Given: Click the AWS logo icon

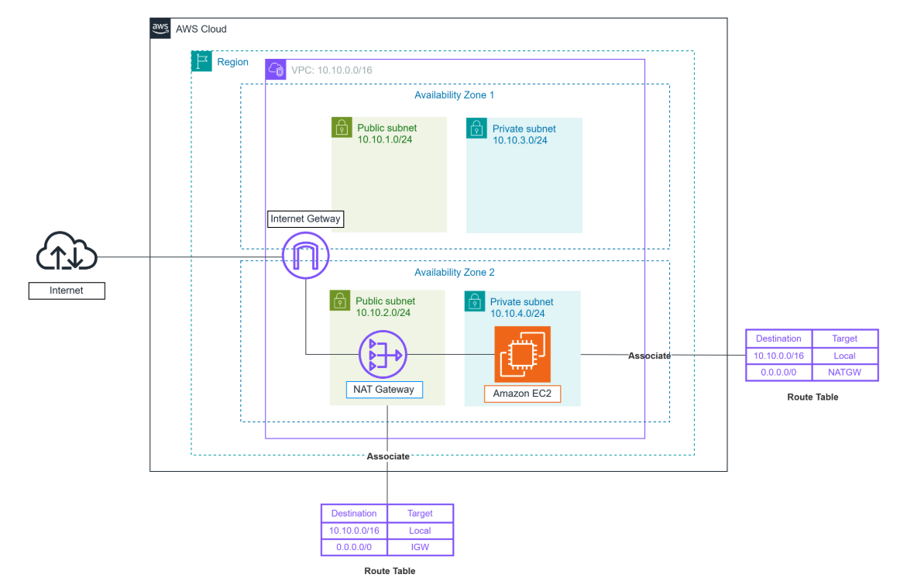Looking at the screenshot, I should (160, 29).
